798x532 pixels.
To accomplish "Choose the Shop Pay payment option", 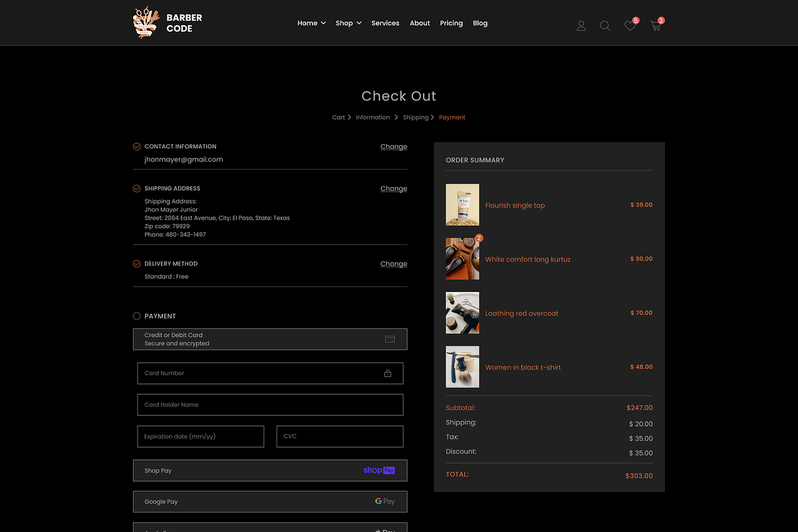I will tap(270, 470).
